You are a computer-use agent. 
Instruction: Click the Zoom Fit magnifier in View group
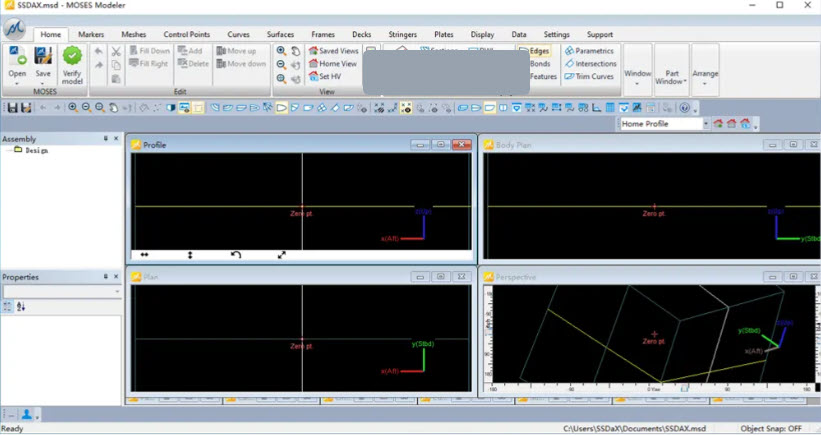[x=281, y=79]
